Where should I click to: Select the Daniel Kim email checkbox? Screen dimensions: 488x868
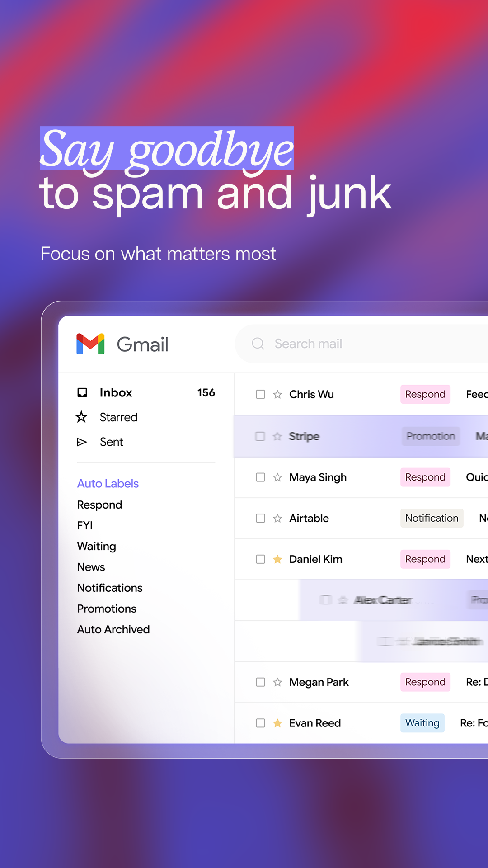[261, 559]
